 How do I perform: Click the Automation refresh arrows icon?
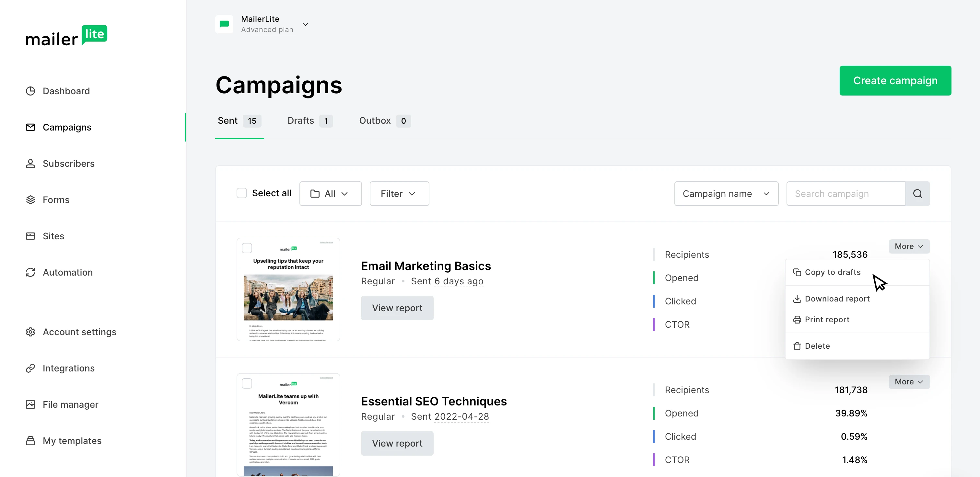pos(30,273)
